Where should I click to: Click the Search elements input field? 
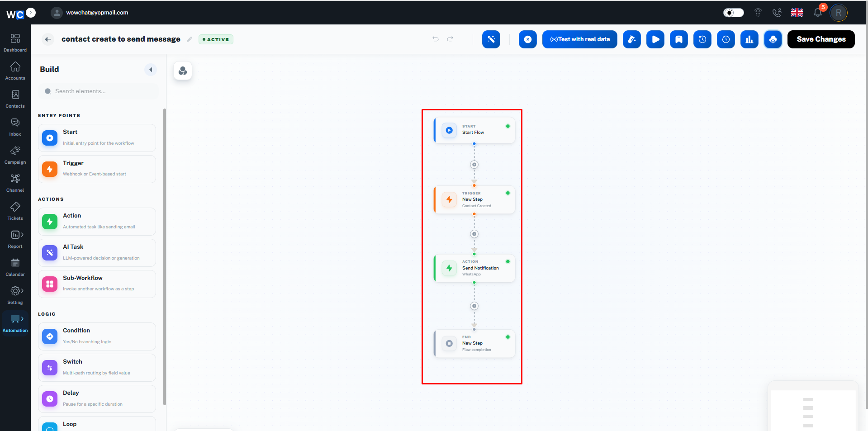(x=99, y=91)
